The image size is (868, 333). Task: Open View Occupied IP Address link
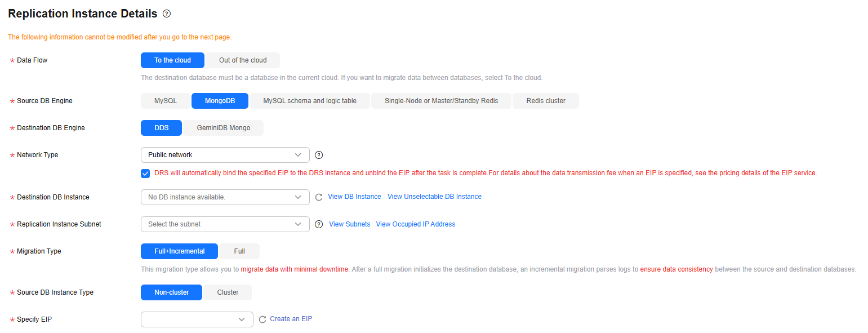pyautogui.click(x=416, y=224)
